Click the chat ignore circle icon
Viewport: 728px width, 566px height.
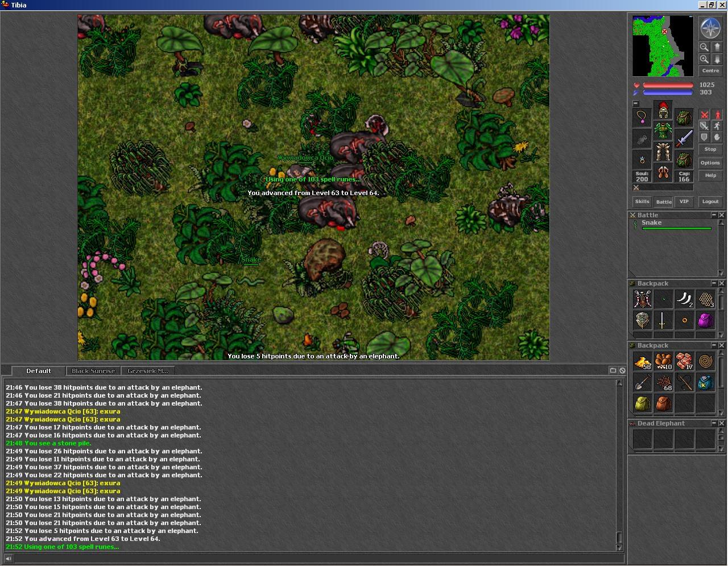pos(622,370)
